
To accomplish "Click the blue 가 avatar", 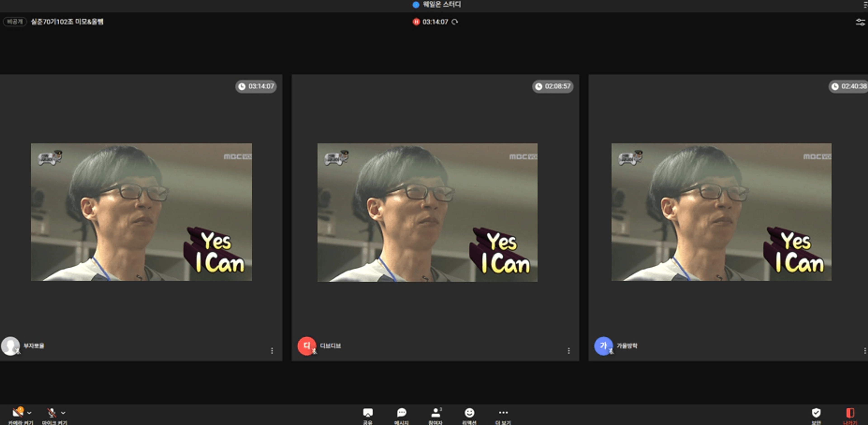I will pos(604,346).
